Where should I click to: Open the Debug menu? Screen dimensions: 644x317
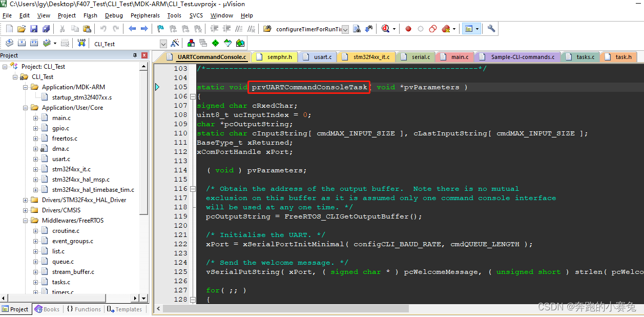click(114, 15)
